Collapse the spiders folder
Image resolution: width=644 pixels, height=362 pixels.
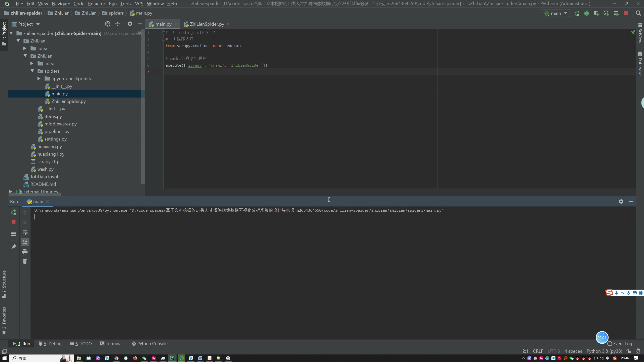(32, 71)
